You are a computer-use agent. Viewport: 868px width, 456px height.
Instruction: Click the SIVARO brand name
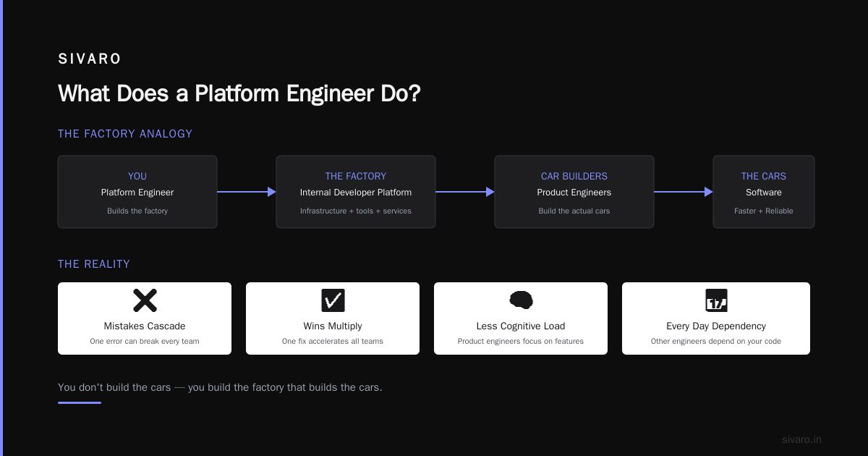click(90, 59)
